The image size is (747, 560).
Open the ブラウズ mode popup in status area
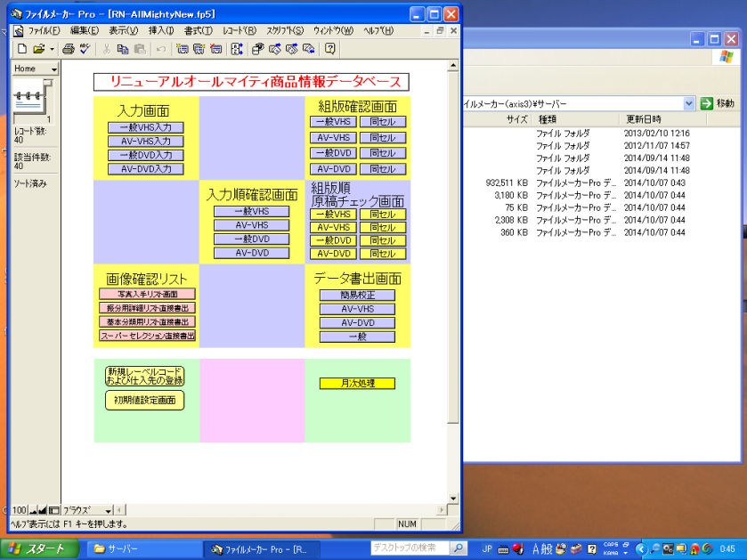(x=87, y=510)
